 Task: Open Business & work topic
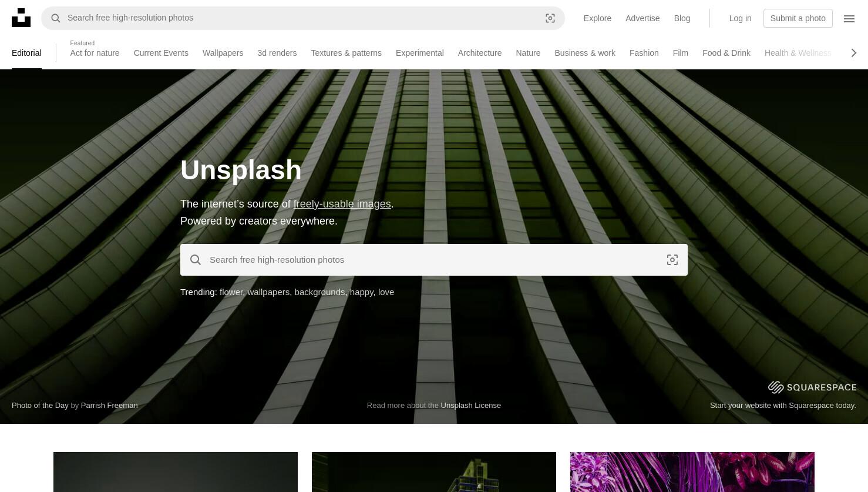point(585,53)
